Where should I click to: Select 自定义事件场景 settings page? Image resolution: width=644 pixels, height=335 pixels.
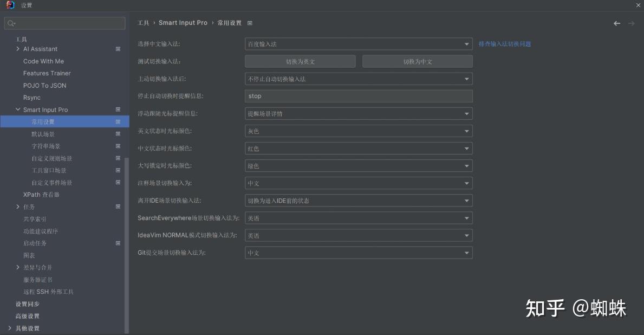[52, 183]
